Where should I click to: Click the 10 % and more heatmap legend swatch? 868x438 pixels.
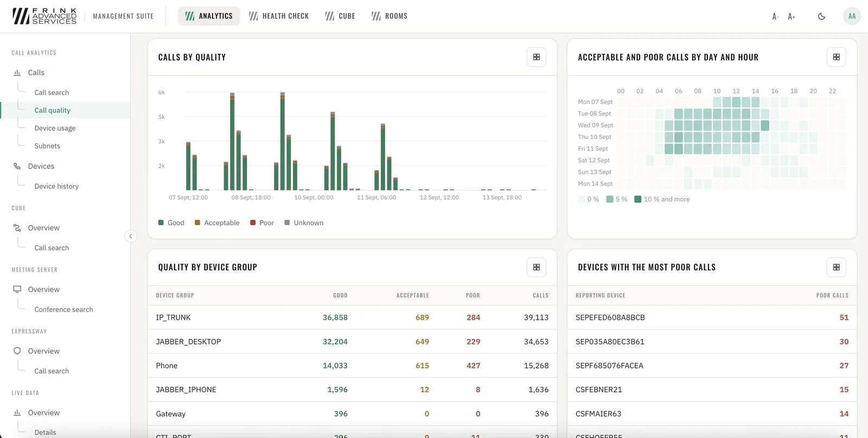(x=638, y=199)
